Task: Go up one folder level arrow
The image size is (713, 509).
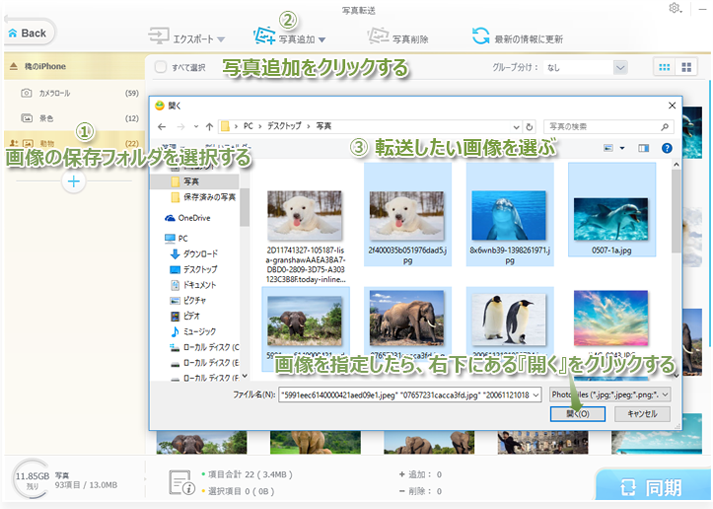Action: tap(209, 126)
